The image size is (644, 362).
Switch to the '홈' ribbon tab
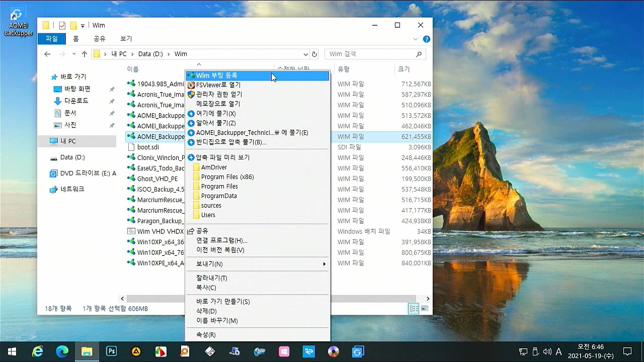coord(75,39)
